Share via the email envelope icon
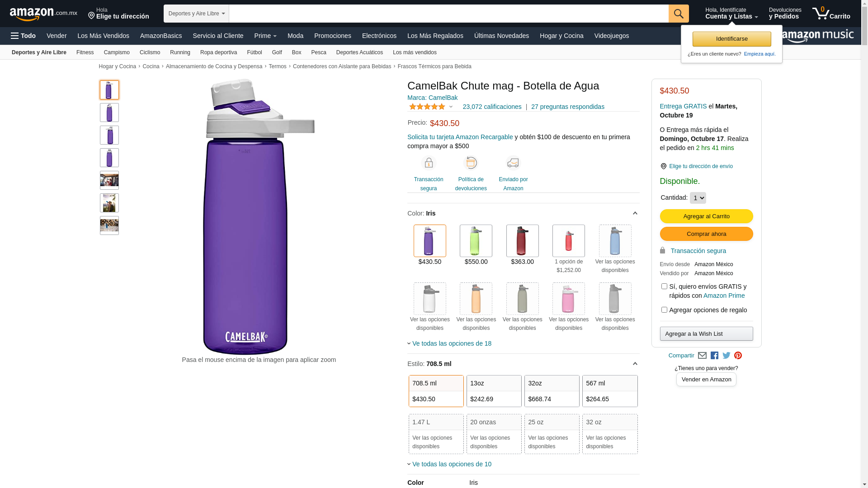 [702, 356]
